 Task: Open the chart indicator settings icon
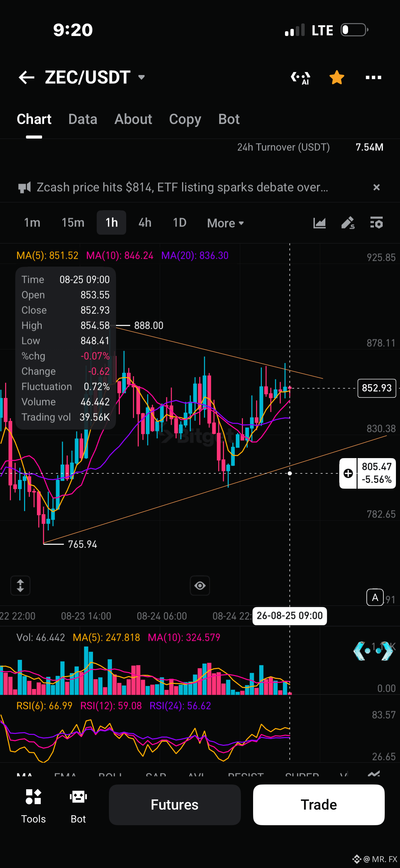377,223
